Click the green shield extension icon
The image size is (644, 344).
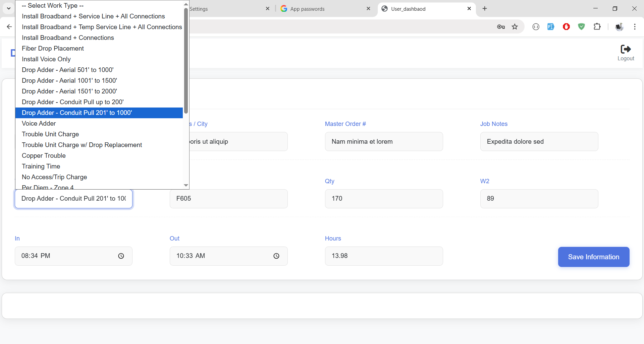[582, 27]
